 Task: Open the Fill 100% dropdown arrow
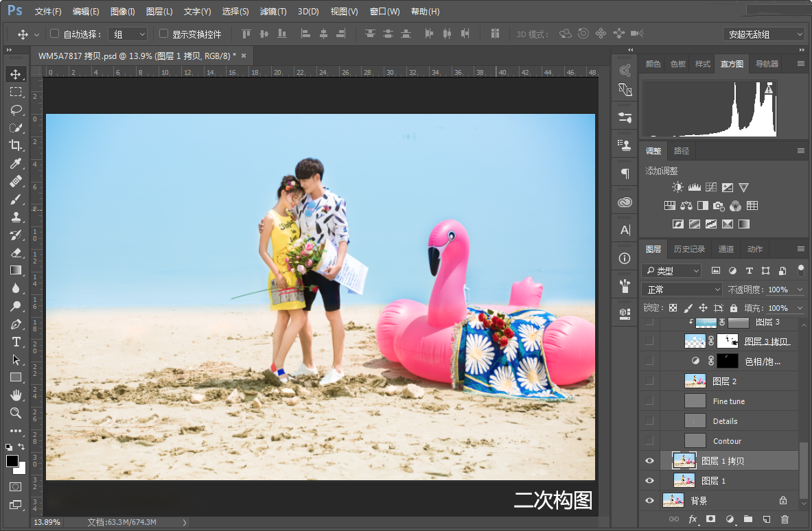(800, 308)
